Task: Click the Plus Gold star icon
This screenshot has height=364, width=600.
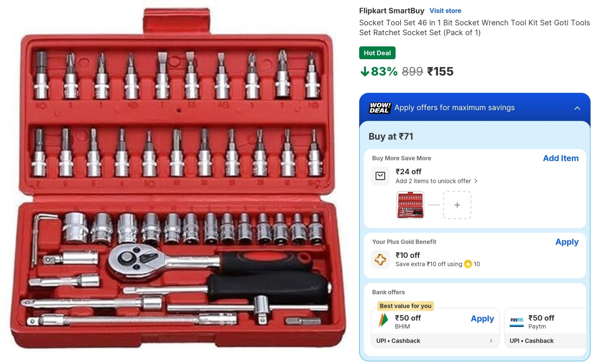Action: click(x=380, y=259)
